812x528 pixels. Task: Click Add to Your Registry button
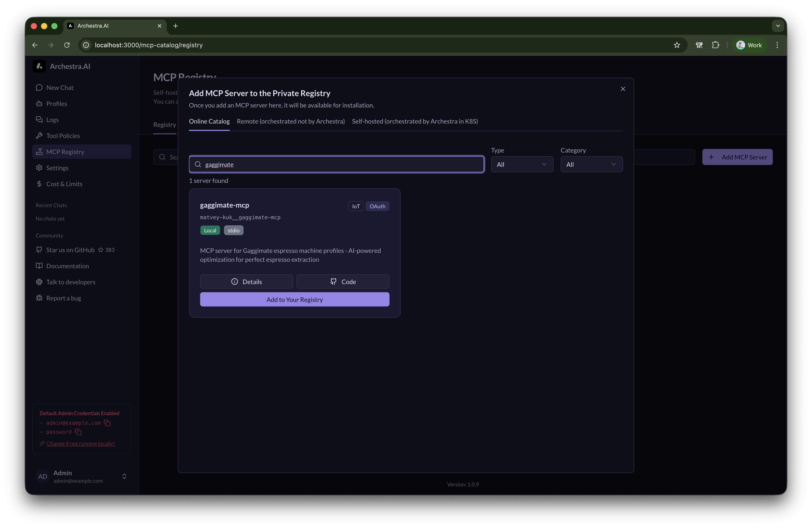(x=294, y=299)
